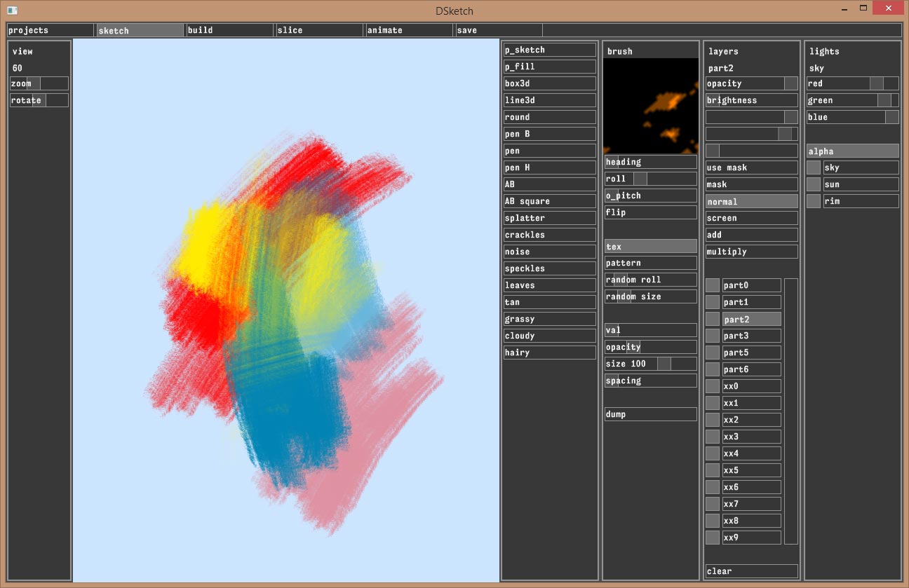Adjust the layer opacity slider
The image size is (909, 588).
pyautogui.click(x=751, y=83)
